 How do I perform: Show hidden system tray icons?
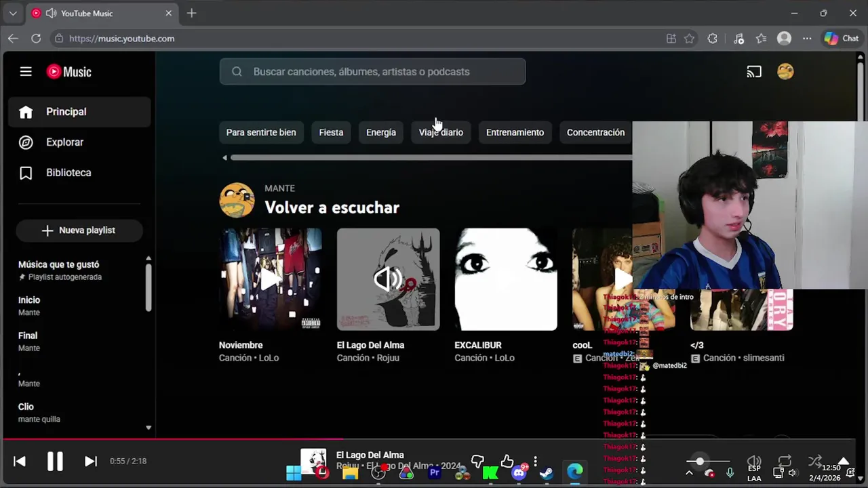689,472
